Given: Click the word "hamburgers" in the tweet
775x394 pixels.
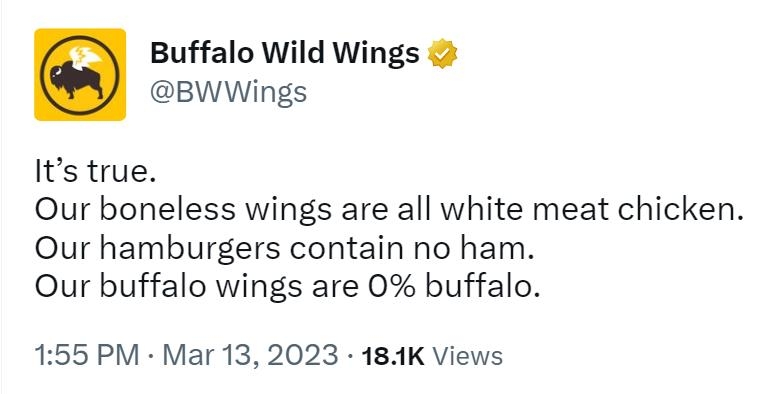Looking at the screenshot, I should (190, 250).
